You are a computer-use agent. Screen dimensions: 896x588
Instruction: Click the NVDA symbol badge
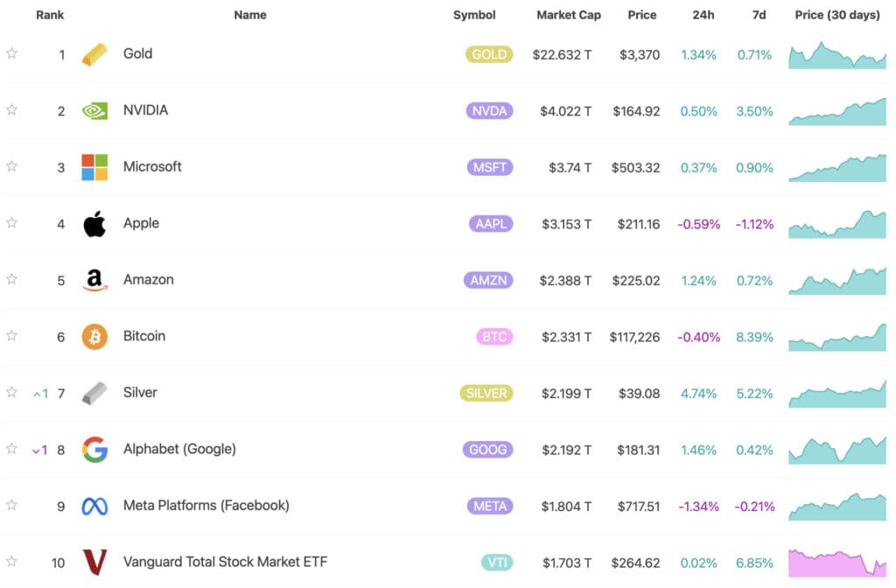pyautogui.click(x=489, y=111)
